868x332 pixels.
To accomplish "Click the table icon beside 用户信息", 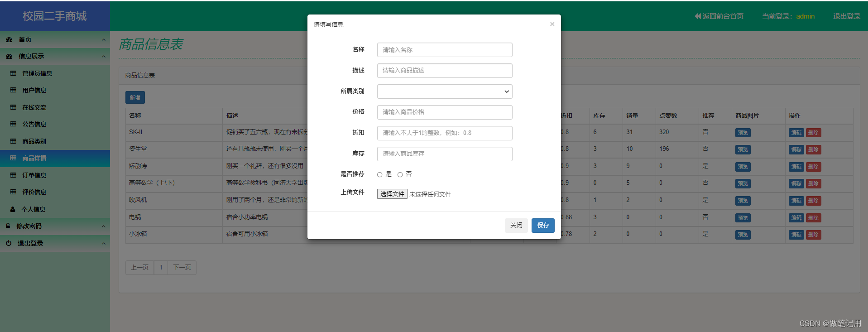I will pos(13,90).
